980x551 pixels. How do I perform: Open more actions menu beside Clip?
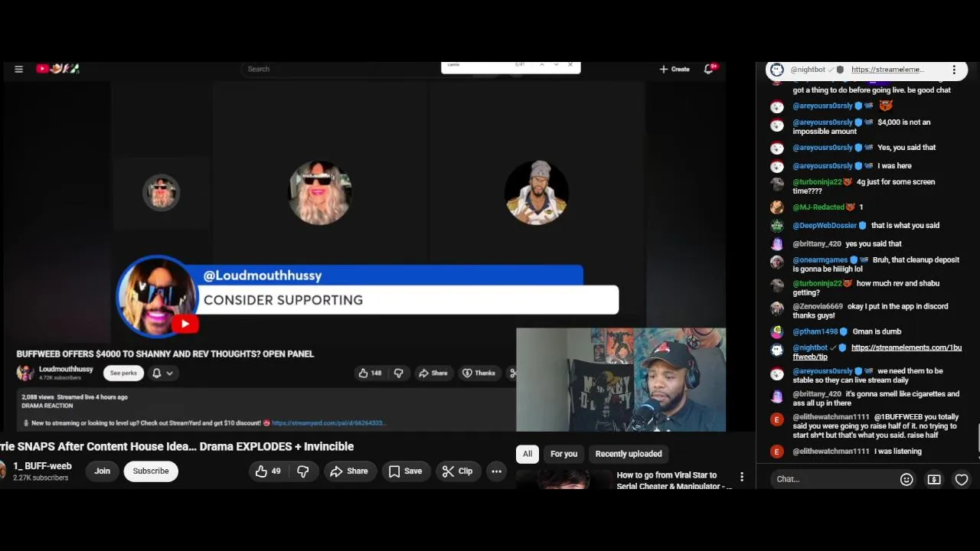pos(496,471)
